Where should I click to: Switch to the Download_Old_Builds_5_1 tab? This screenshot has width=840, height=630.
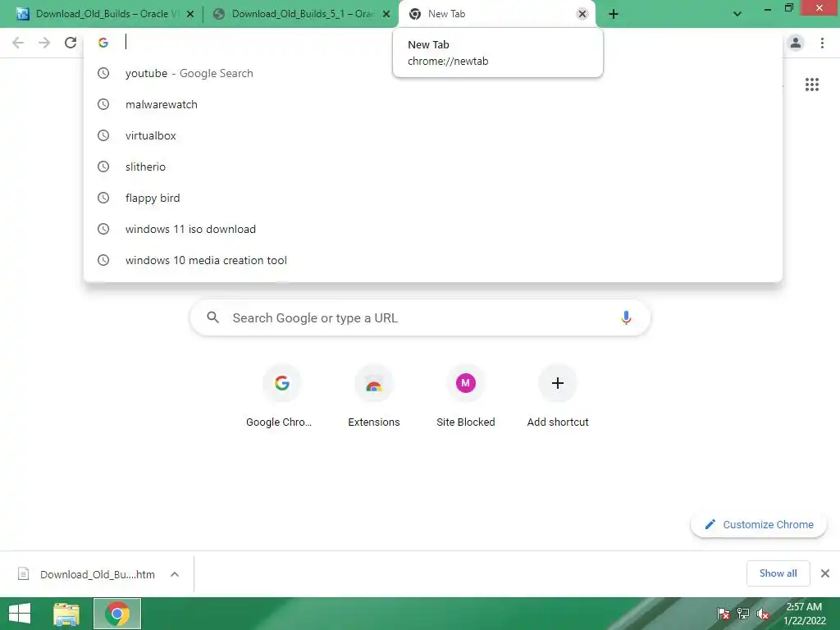[302, 14]
